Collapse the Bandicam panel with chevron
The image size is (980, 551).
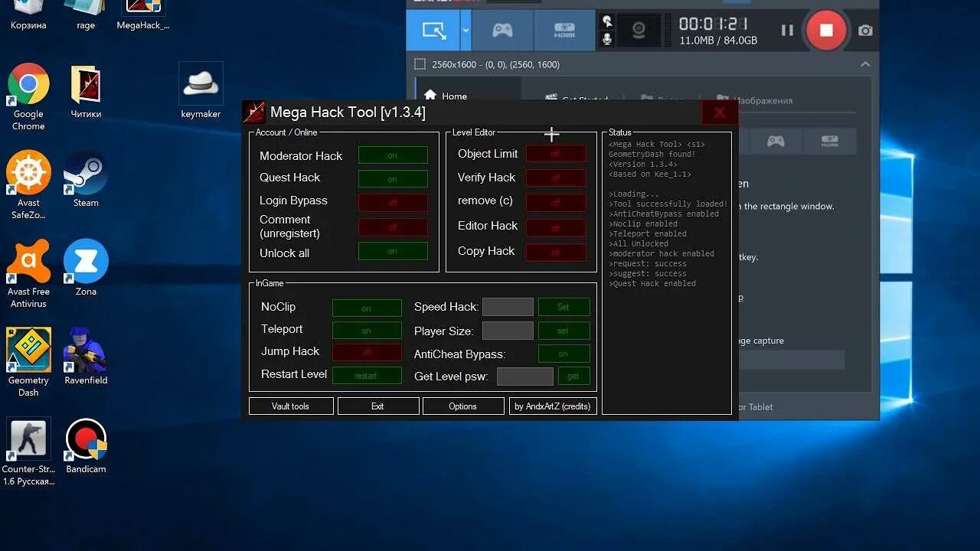[x=865, y=64]
